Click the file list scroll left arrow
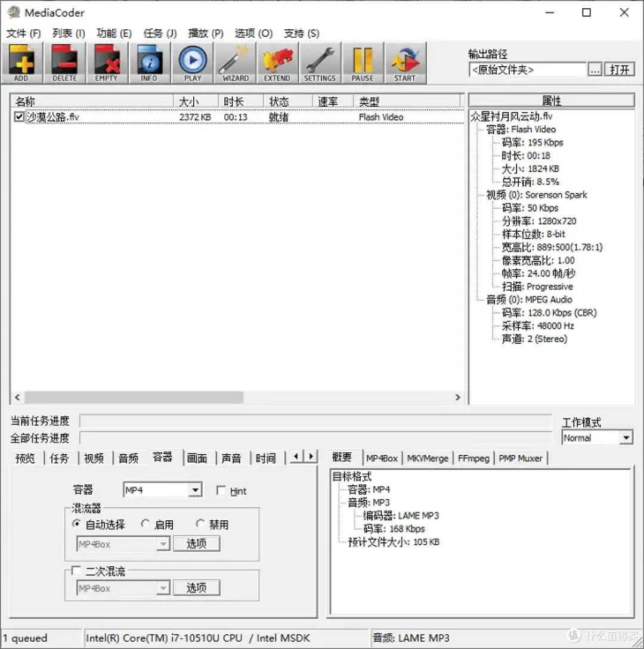Viewport: 644px width, 649px height. pos(17,397)
